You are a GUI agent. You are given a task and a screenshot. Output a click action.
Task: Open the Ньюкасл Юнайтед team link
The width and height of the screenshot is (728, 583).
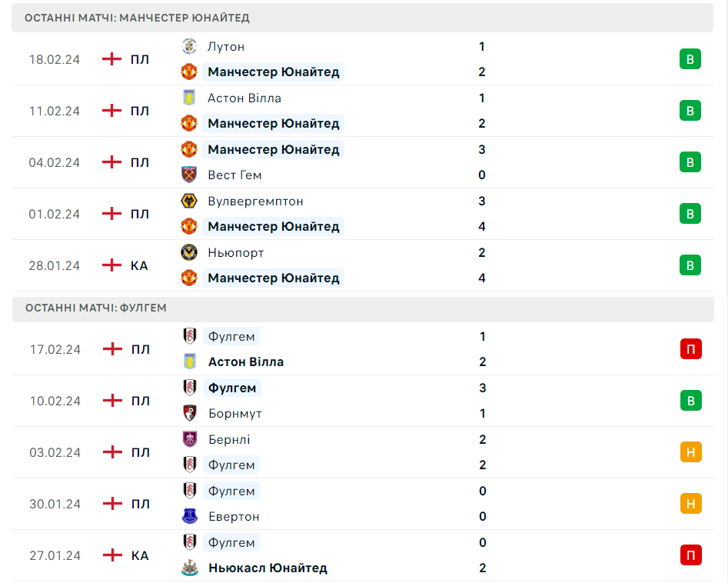[x=268, y=568]
